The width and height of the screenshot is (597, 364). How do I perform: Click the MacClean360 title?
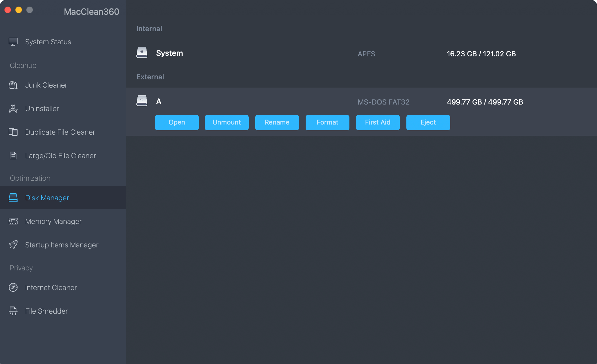91,12
